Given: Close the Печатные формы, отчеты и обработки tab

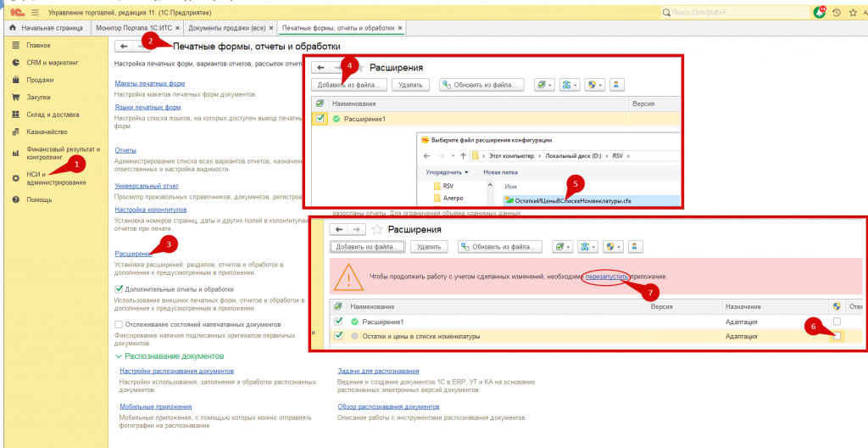Looking at the screenshot, I should (400, 28).
